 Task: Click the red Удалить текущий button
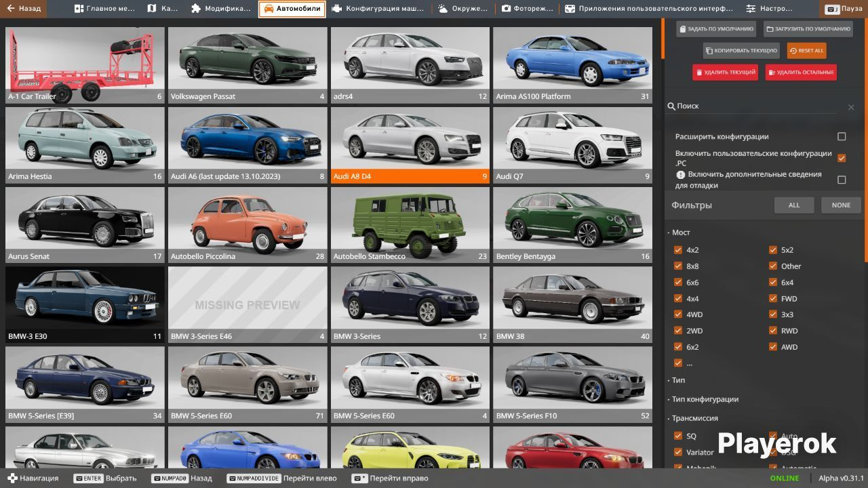click(725, 72)
